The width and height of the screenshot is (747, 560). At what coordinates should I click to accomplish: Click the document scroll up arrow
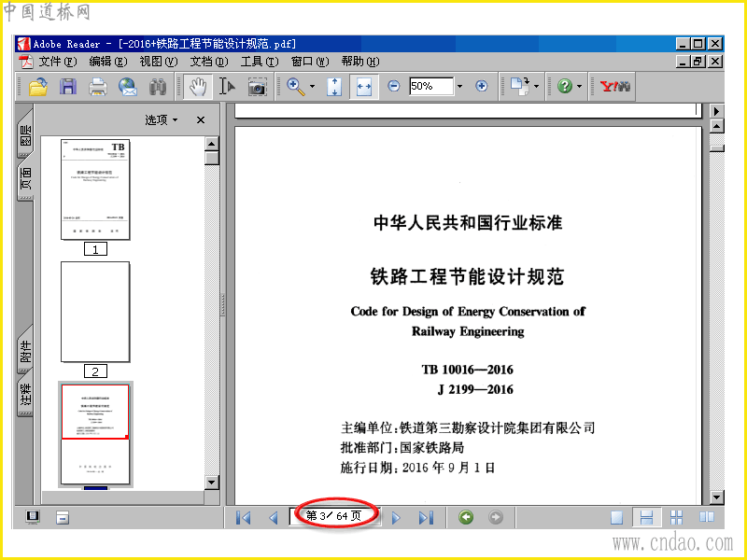pos(716,126)
